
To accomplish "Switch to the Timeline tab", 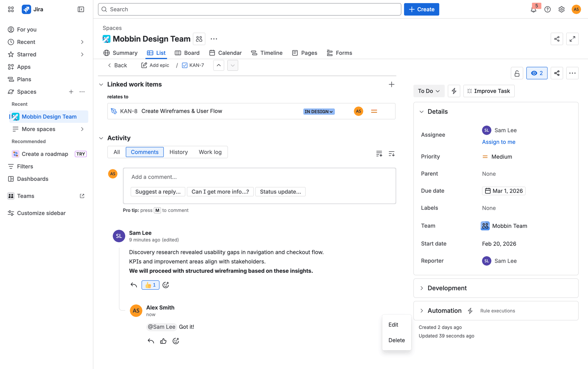I will pyautogui.click(x=267, y=53).
